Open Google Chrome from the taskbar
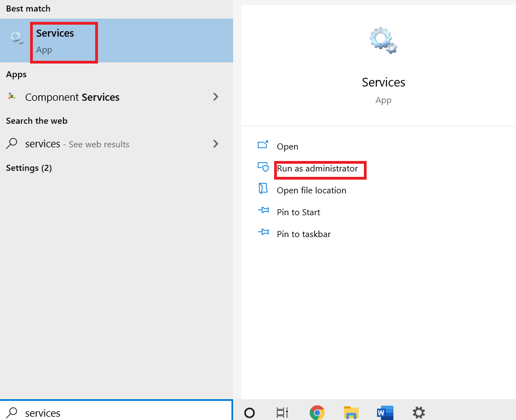Screen dimensions: 516x420 coord(317,412)
